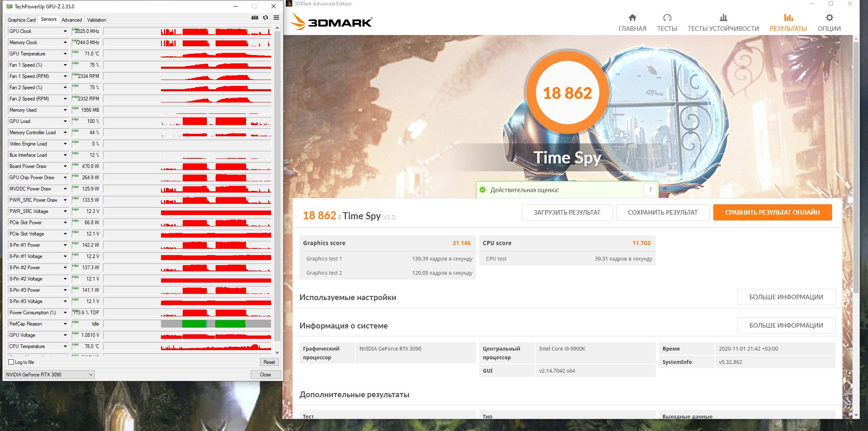This screenshot has height=431, width=868.
Task: Go to ГЛАВНАЯ in 3DMark navigation
Action: [632, 29]
